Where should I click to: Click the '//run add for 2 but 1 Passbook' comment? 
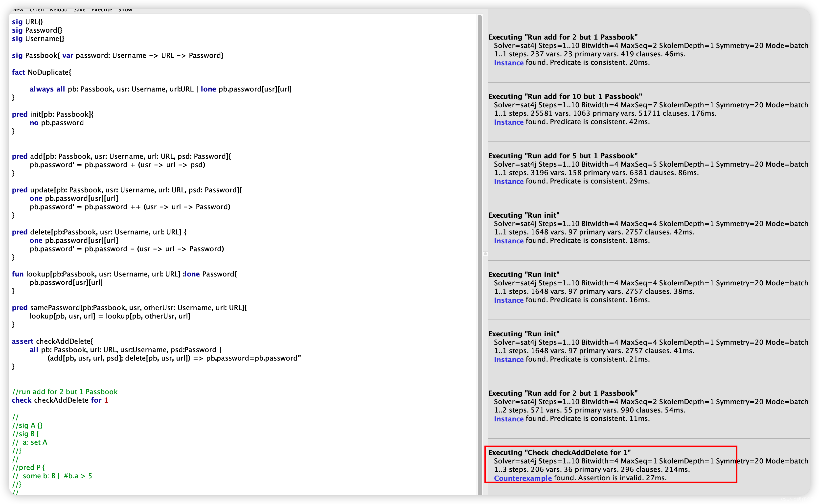tap(65, 392)
